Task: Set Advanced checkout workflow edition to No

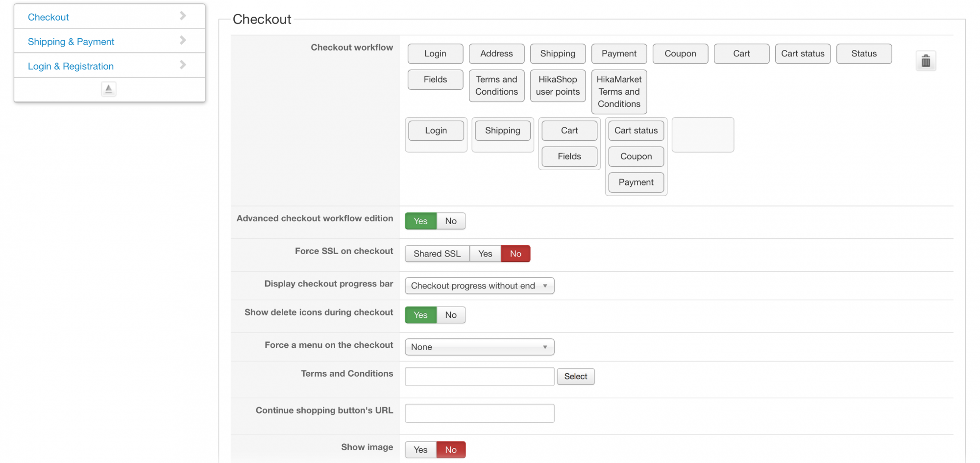Action: pyautogui.click(x=451, y=221)
